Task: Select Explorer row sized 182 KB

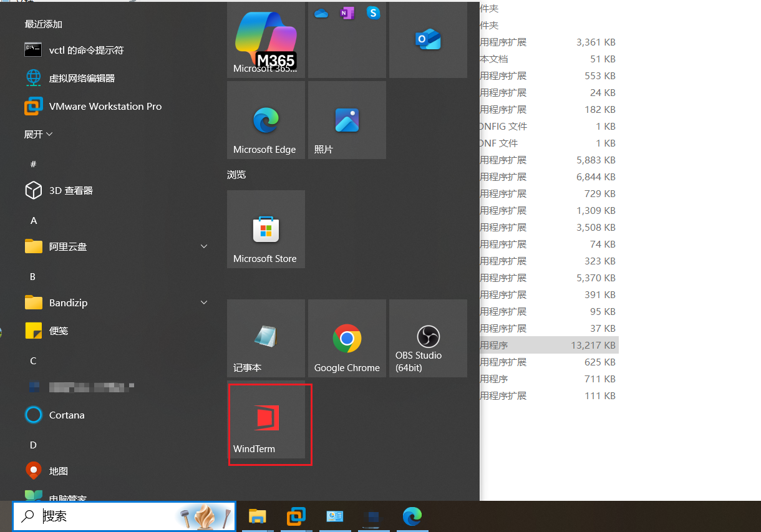Action: 549,110
